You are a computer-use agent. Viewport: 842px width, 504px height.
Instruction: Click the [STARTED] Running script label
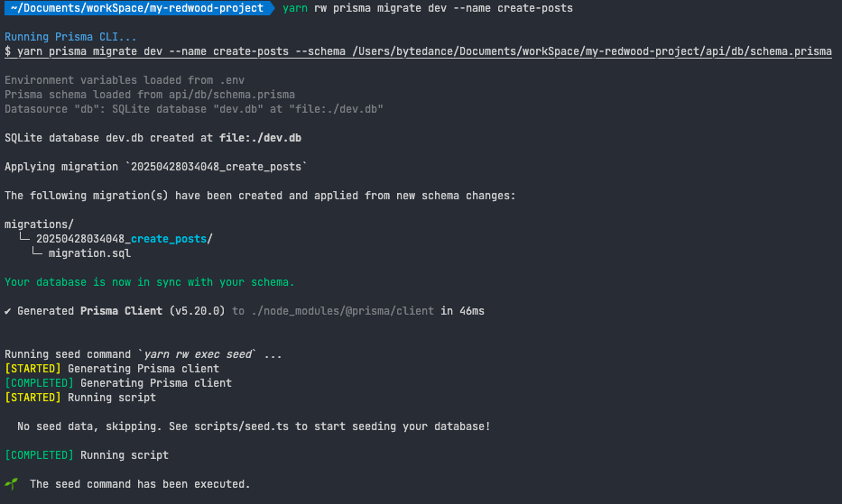point(32,398)
